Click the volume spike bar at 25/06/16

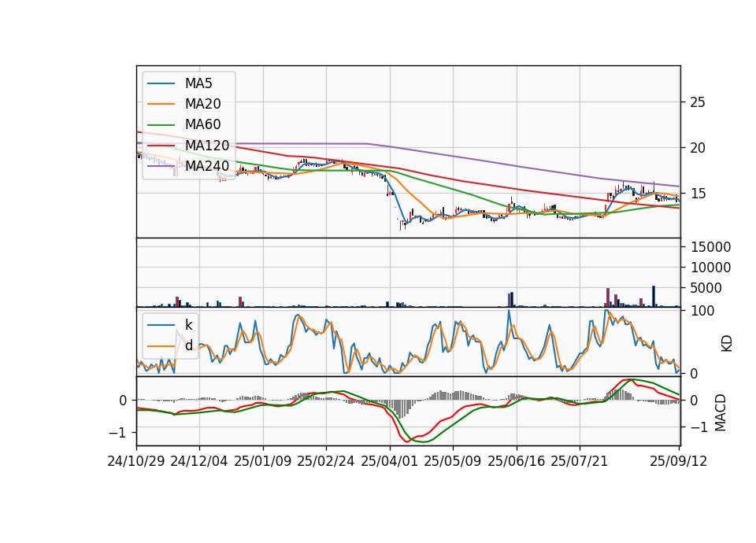point(512,299)
